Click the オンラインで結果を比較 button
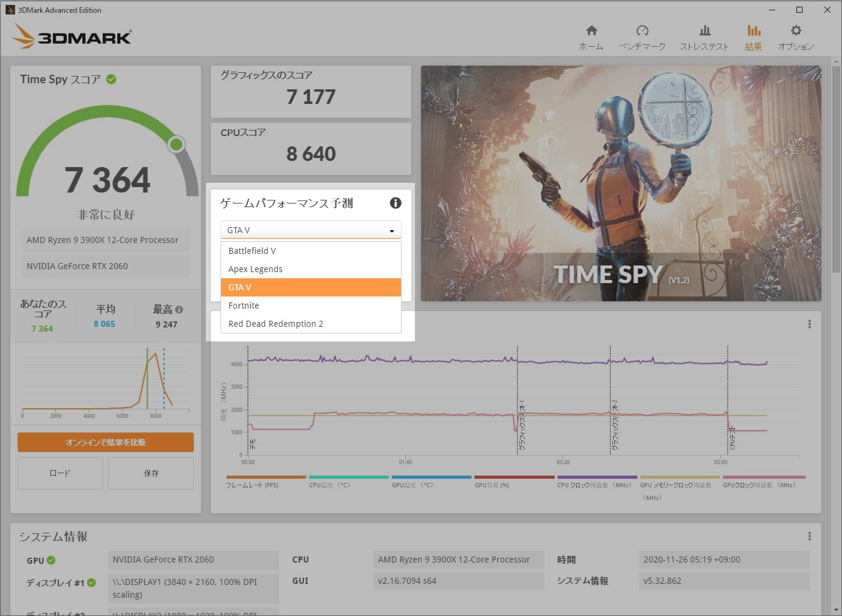 click(105, 442)
